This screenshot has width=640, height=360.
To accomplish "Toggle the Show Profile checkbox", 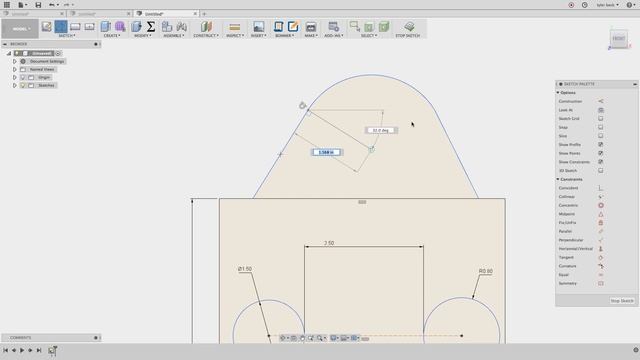I will coord(601,144).
